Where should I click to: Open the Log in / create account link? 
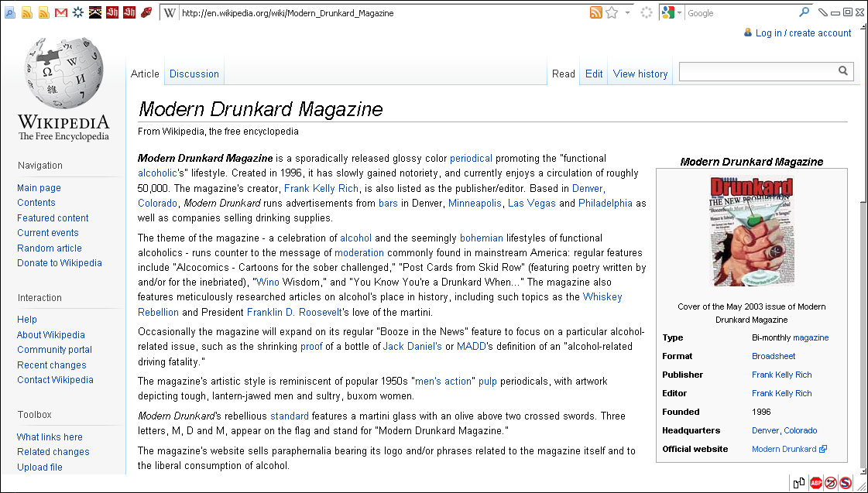(x=803, y=33)
